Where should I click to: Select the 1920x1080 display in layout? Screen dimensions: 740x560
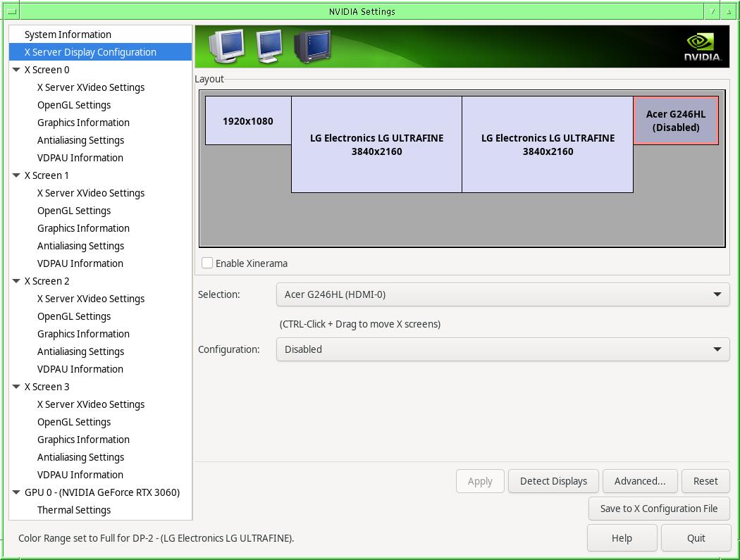pyautogui.click(x=248, y=120)
